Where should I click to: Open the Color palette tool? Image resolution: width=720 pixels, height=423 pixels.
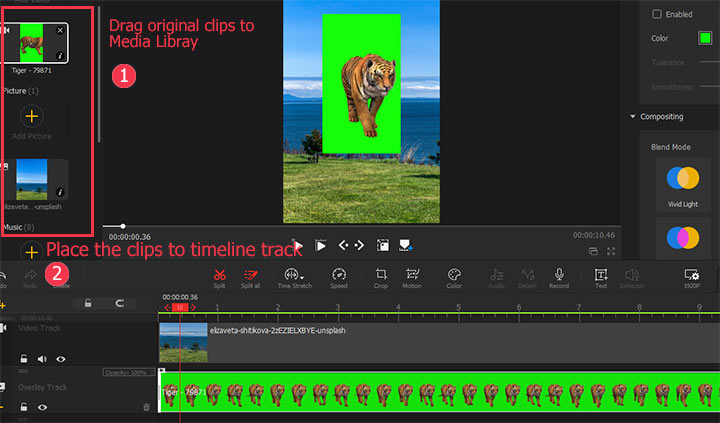pyautogui.click(x=454, y=278)
